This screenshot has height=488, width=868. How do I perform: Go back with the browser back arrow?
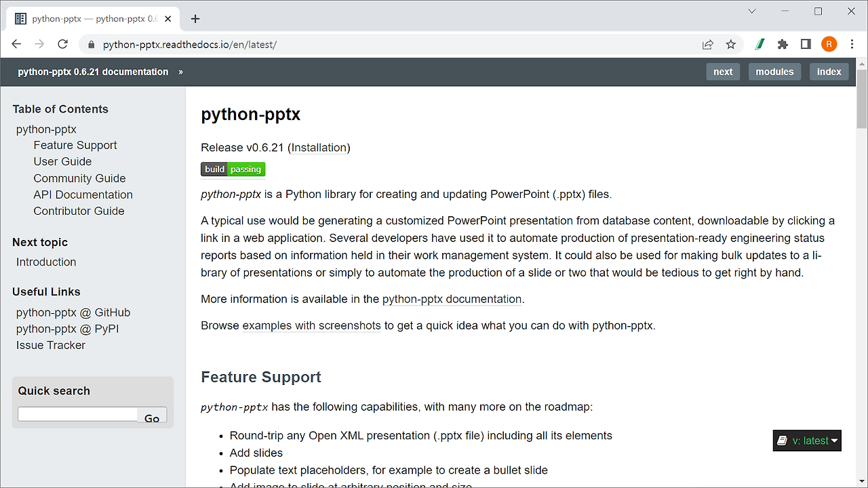click(17, 44)
